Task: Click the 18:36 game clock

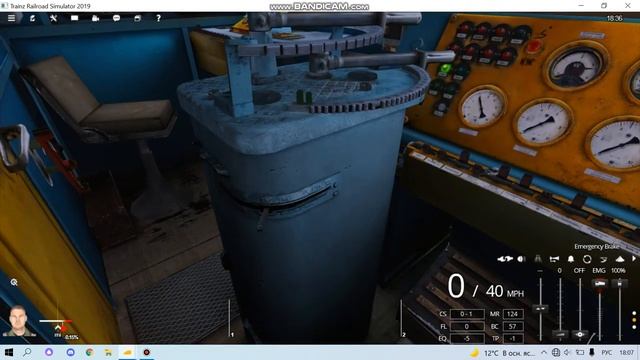Action: coord(614,18)
